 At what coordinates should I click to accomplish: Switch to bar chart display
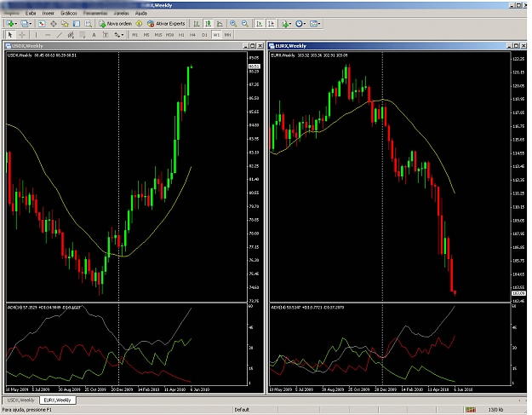(x=197, y=23)
